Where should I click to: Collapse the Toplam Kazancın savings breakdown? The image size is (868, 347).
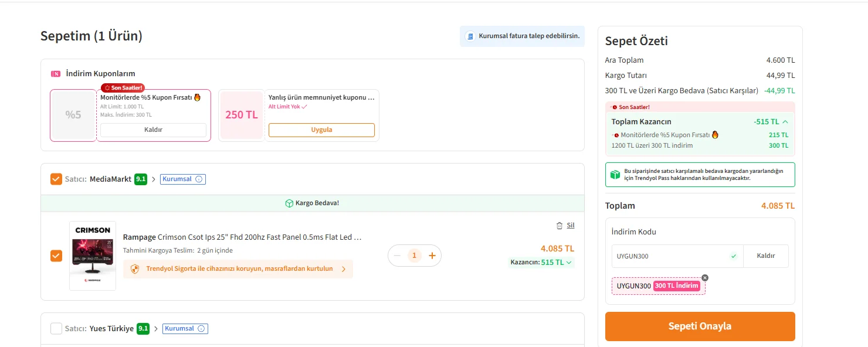click(785, 122)
